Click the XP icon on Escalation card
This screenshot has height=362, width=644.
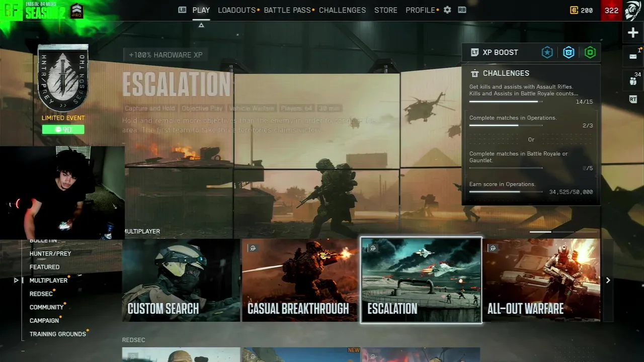point(373,248)
